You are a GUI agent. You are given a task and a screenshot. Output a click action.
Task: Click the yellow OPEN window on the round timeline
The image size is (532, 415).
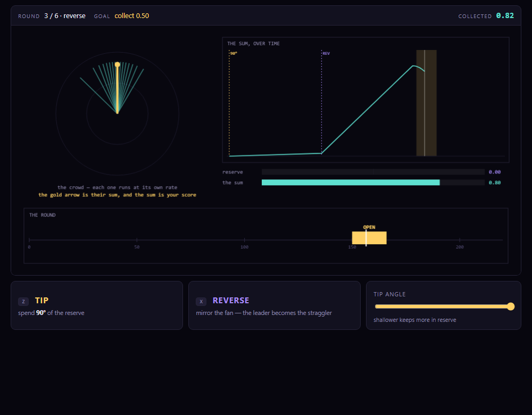[369, 238]
